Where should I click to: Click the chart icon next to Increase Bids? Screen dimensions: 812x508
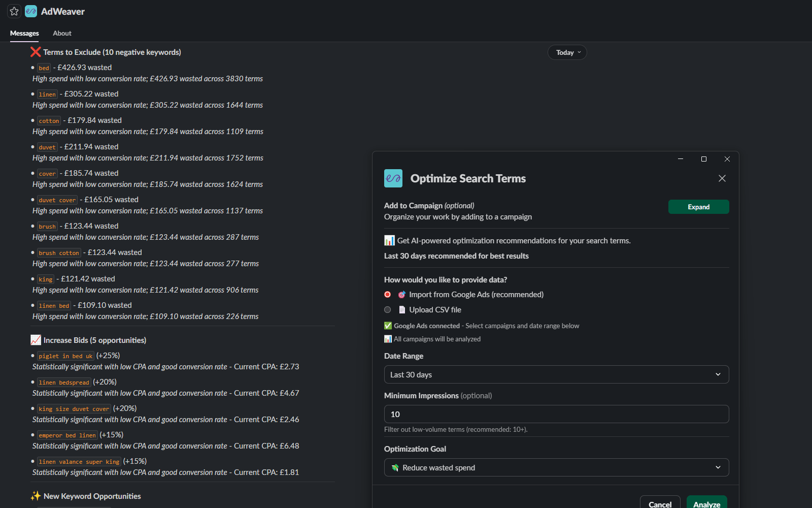(35, 339)
